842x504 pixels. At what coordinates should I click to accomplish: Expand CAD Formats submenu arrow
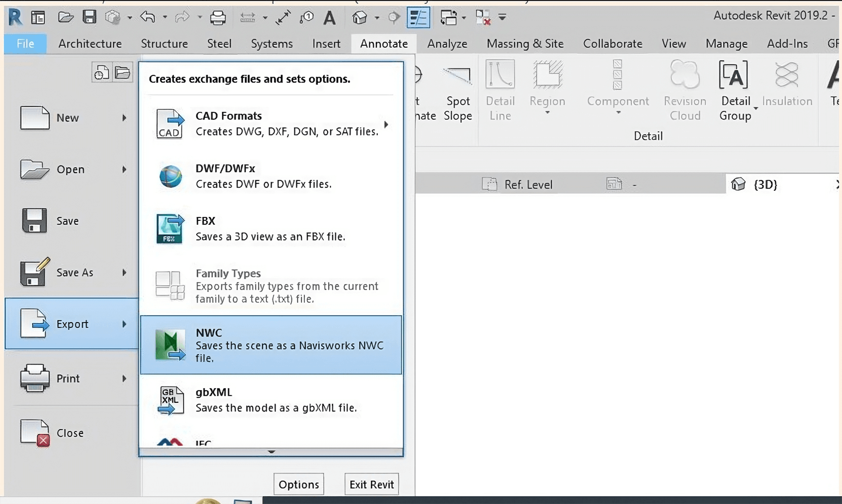click(x=386, y=124)
